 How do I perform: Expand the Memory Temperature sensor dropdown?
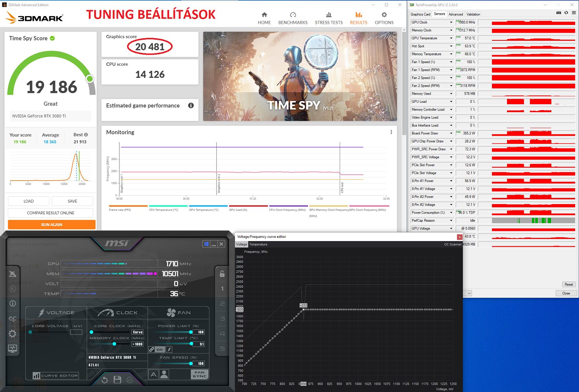(x=451, y=54)
